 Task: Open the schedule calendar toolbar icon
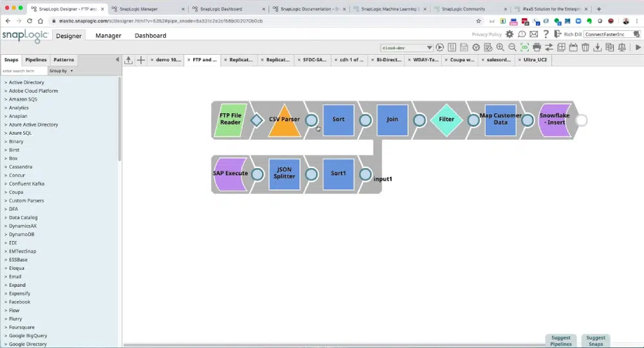(x=573, y=48)
